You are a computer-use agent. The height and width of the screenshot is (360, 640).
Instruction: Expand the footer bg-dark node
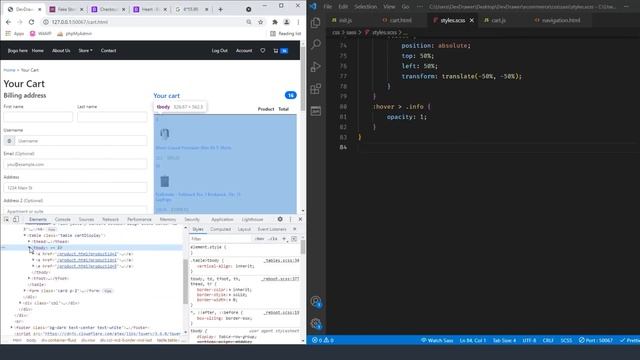(11, 327)
